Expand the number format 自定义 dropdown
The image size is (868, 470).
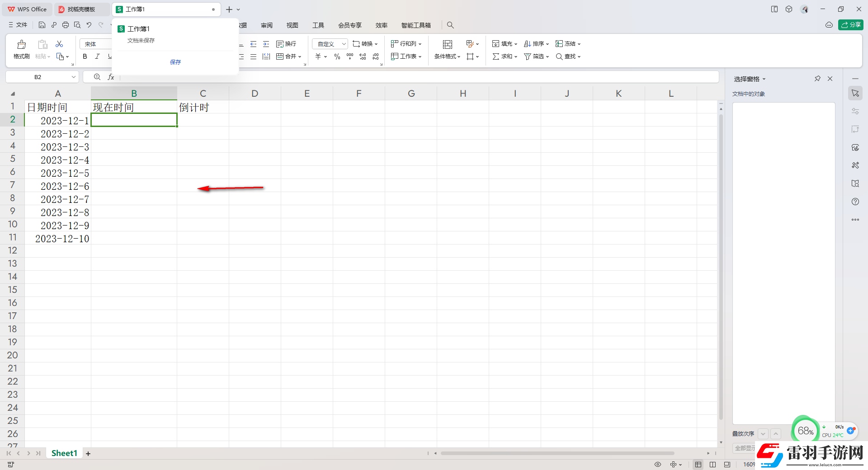pyautogui.click(x=344, y=44)
